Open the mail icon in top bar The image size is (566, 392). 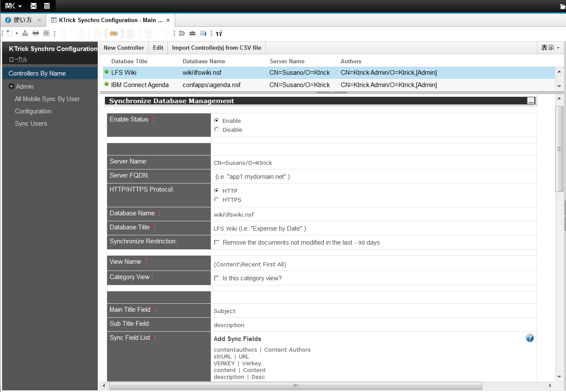tap(34, 6)
